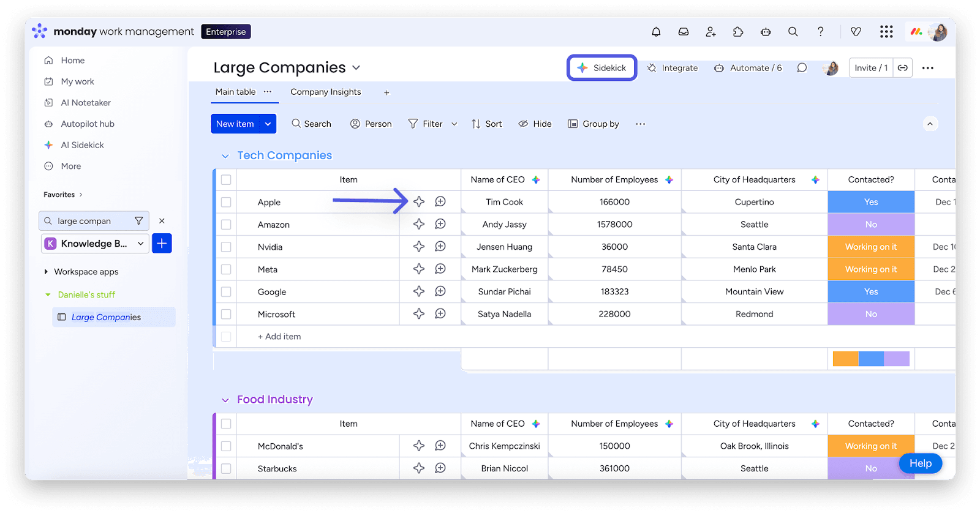Collapse Danielle's stuff folder
This screenshot has height=513, width=980.
[48, 295]
